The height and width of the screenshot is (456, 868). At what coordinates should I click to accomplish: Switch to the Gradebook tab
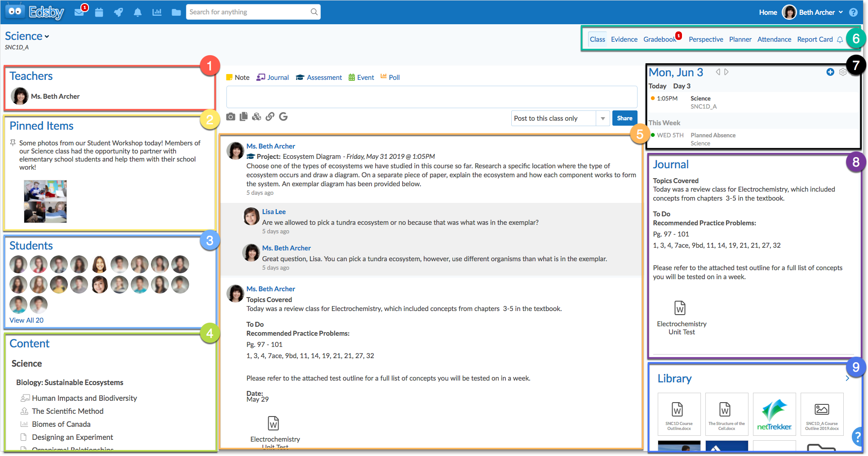tap(659, 39)
